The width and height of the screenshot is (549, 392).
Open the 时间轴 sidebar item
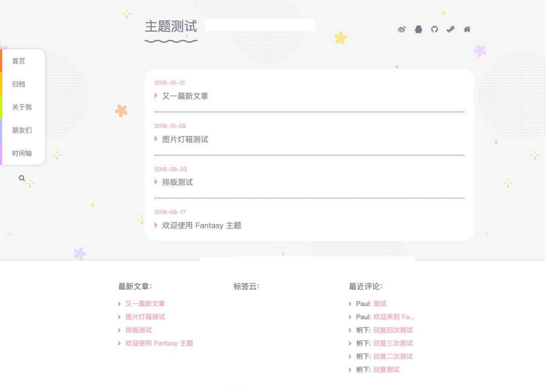22,154
